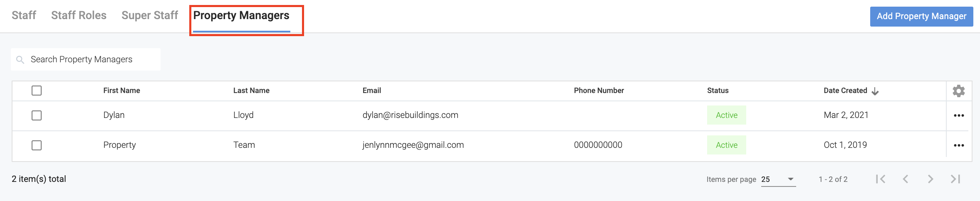The height and width of the screenshot is (201, 980).
Task: Focus the Search Property Managers field
Action: [92, 59]
